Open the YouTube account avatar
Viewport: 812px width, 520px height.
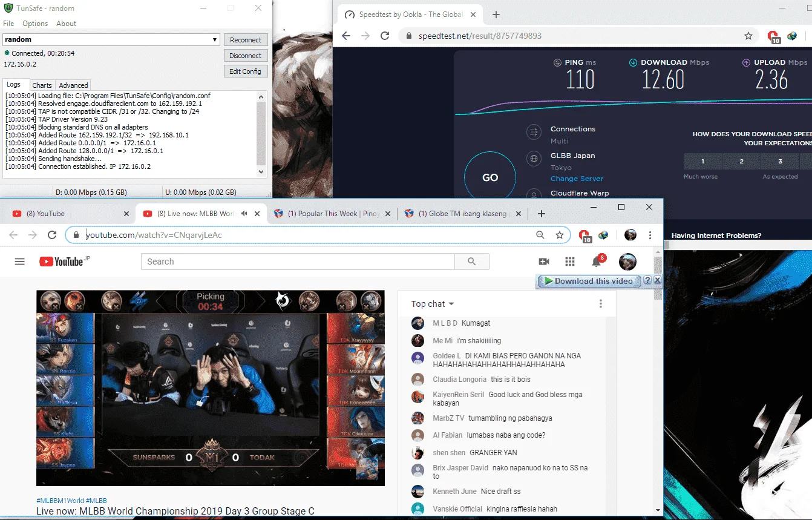pos(627,262)
